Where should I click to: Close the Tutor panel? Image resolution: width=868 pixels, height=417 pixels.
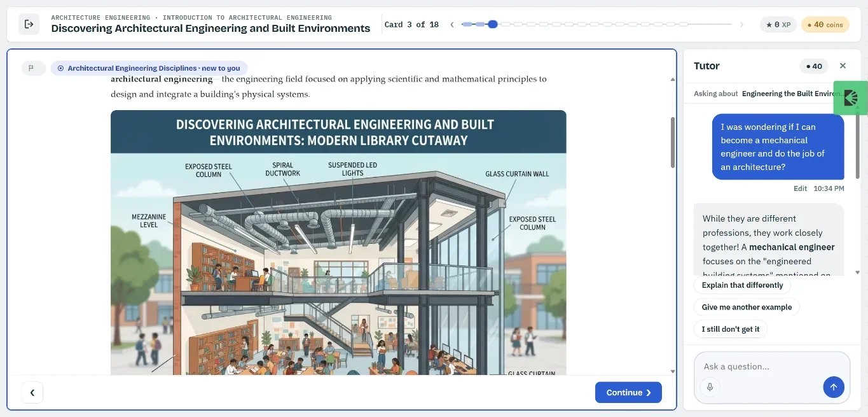pyautogui.click(x=843, y=66)
